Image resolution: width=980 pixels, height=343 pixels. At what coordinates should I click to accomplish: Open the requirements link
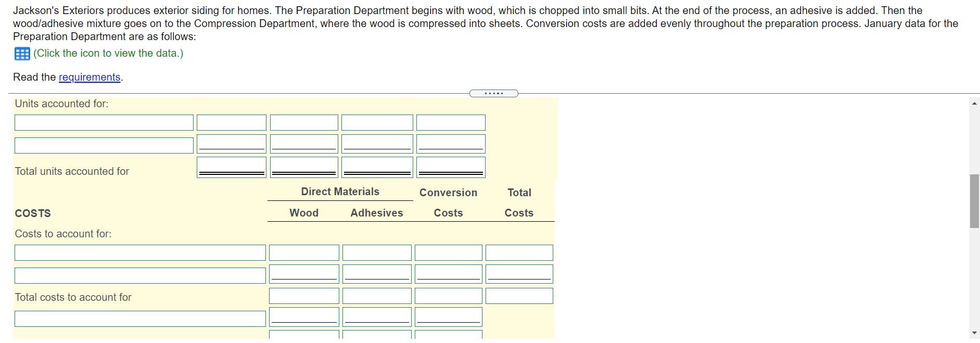90,77
